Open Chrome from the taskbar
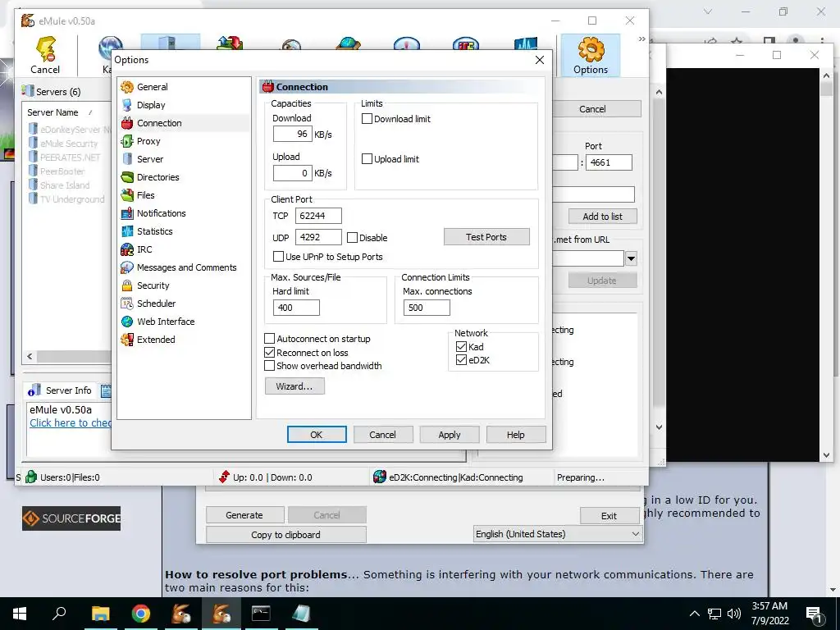The image size is (840, 630). tap(141, 614)
